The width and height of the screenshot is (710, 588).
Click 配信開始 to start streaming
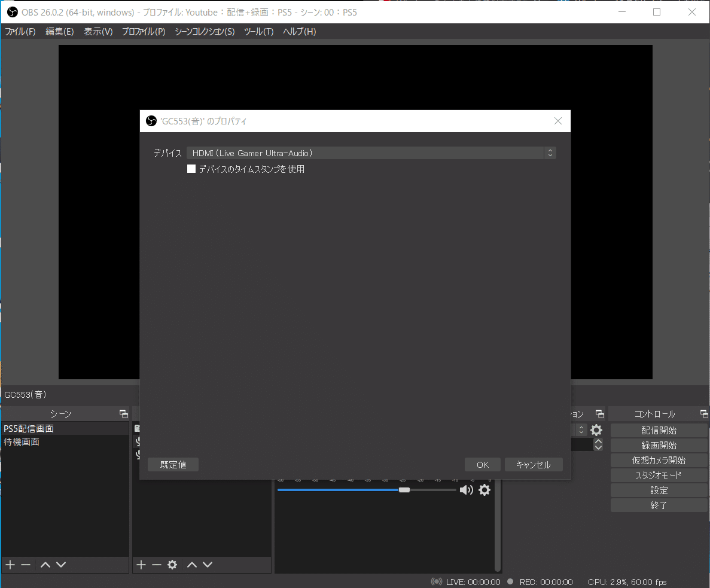tap(659, 431)
